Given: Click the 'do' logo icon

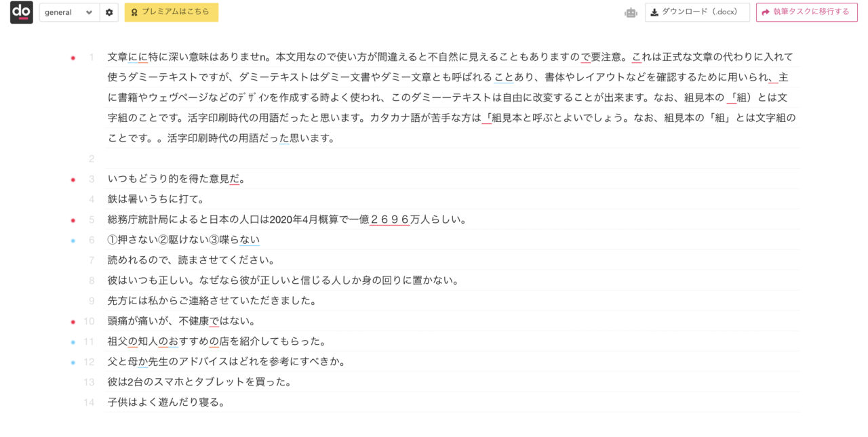Looking at the screenshot, I should [22, 12].
